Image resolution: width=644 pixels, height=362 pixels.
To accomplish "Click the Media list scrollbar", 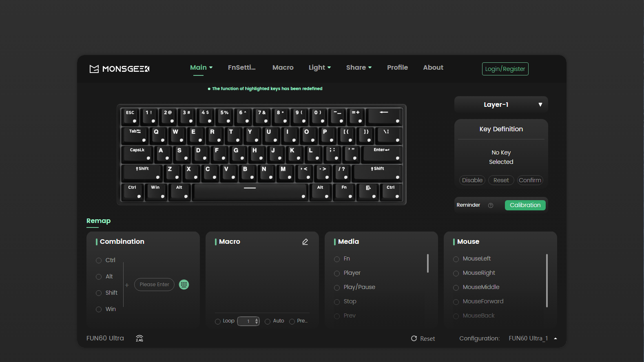I will [x=427, y=263].
